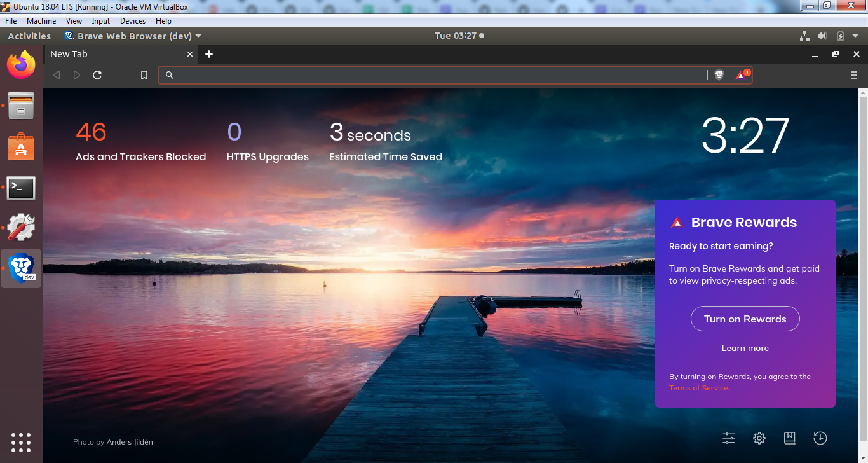Close the New Tab tab

tap(190, 54)
